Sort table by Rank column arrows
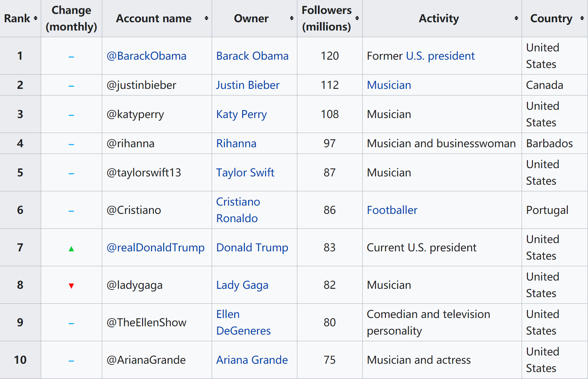 pos(36,19)
